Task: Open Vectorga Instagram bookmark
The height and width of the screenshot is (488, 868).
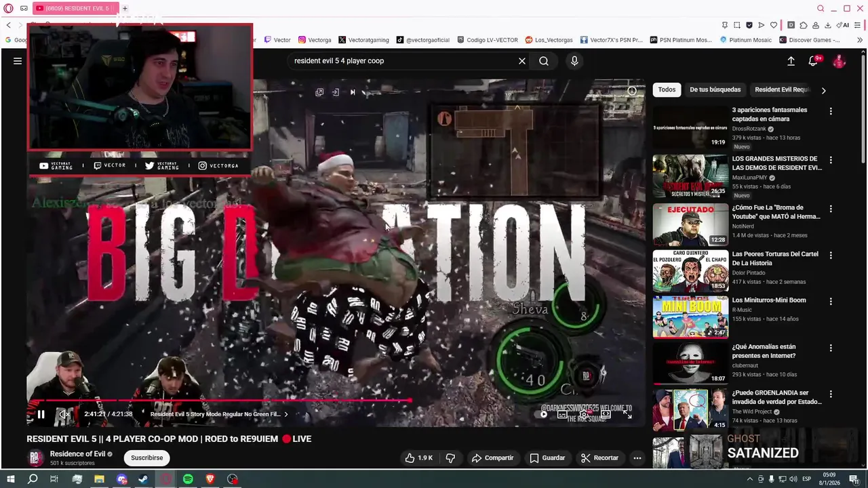Action: (x=315, y=40)
